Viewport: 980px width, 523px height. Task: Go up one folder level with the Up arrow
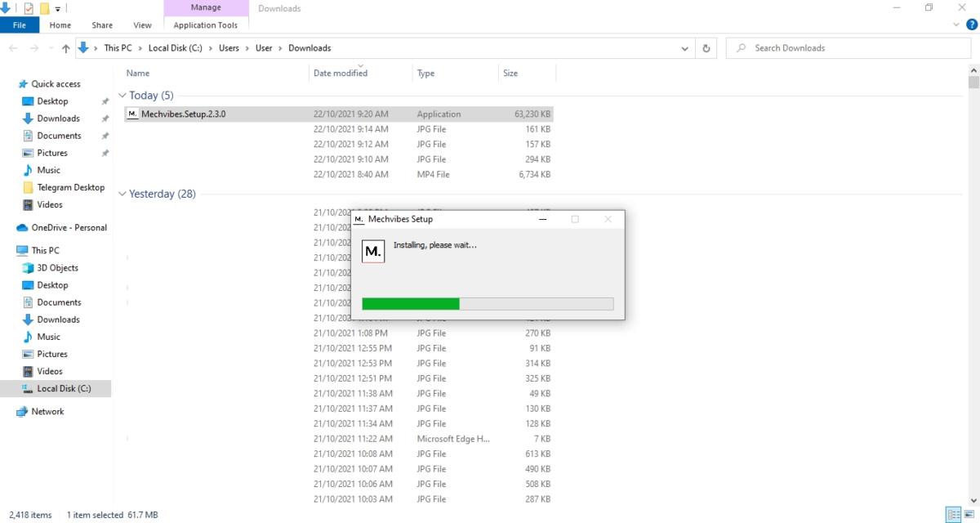[65, 48]
